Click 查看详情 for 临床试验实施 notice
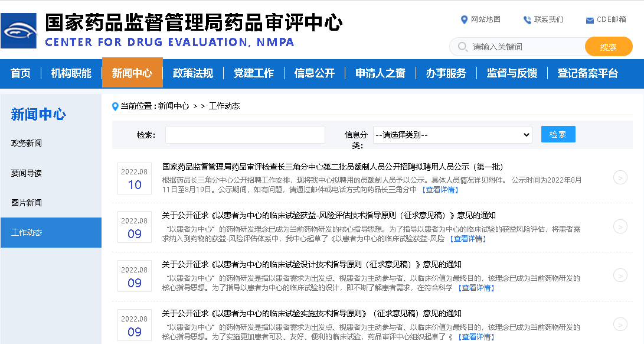This screenshot has width=644, height=344. [x=476, y=336]
